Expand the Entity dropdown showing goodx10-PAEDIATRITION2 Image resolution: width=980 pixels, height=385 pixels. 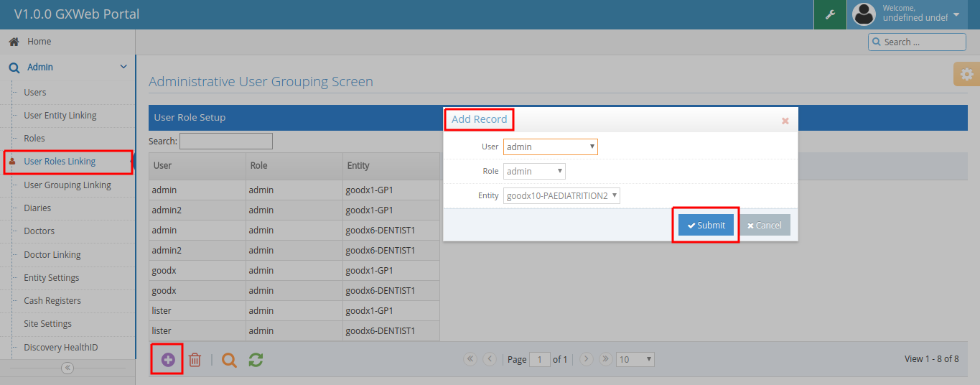(x=561, y=195)
